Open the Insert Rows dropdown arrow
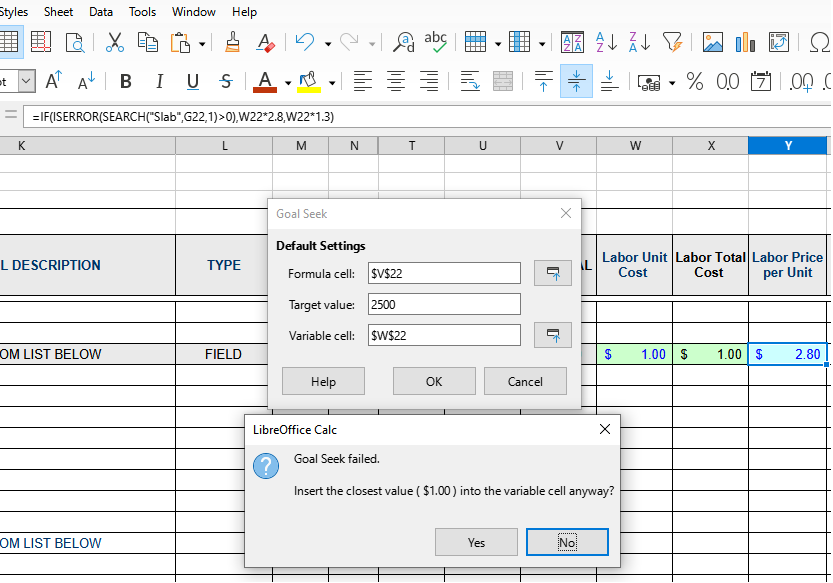 (498, 44)
